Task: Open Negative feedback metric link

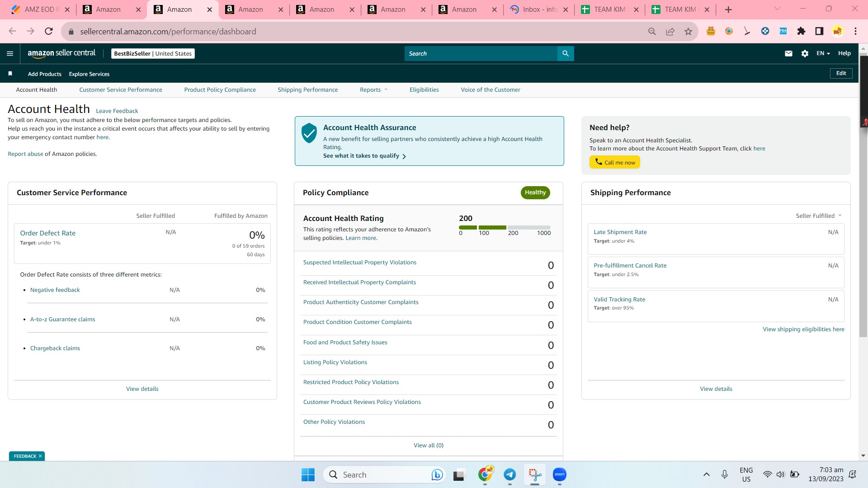Action: point(55,290)
